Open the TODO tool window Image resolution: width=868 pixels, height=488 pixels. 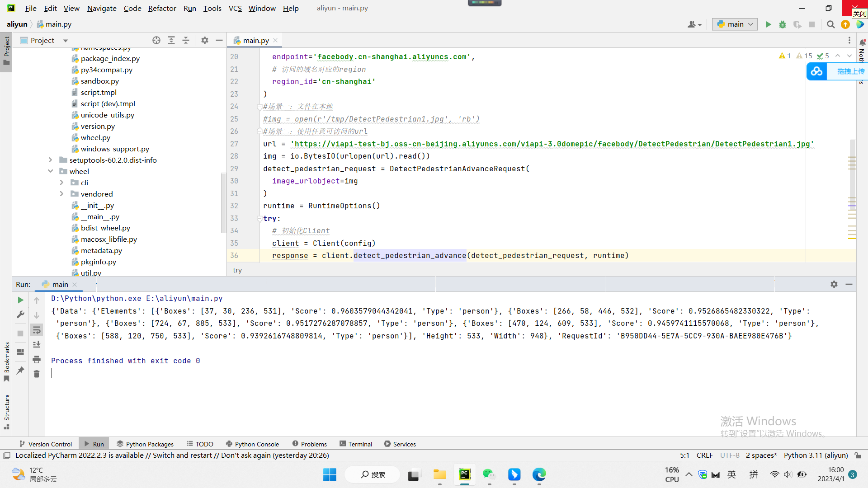(200, 444)
